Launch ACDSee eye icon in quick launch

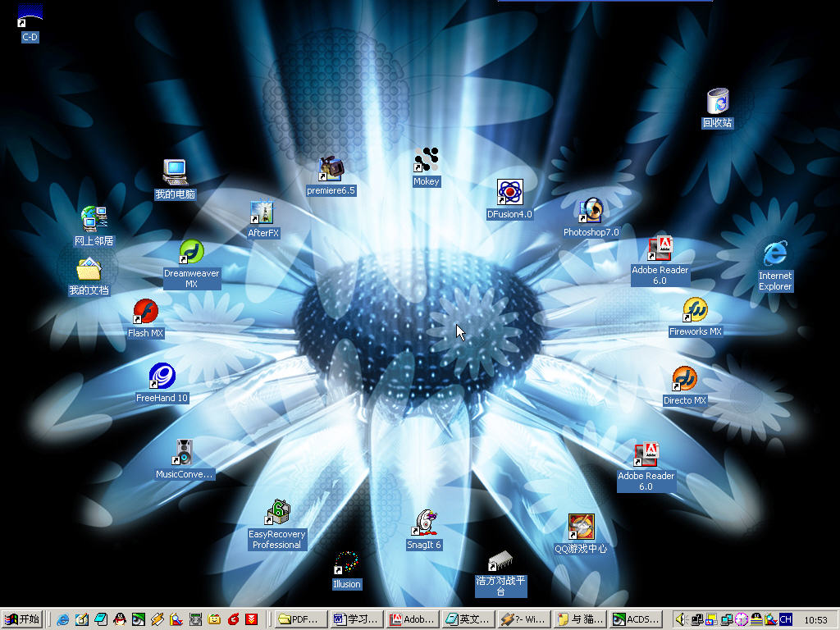point(138,620)
